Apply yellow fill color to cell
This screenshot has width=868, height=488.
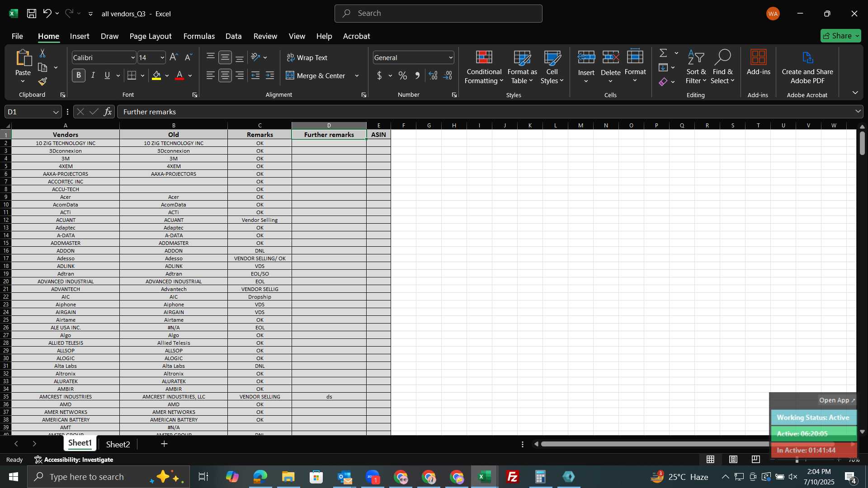coord(157,75)
